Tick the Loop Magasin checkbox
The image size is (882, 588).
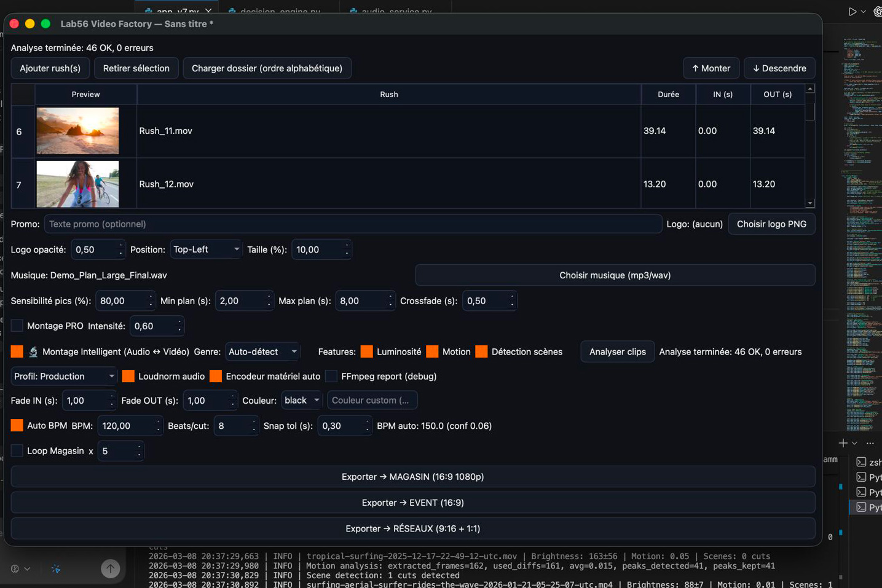coord(17,451)
